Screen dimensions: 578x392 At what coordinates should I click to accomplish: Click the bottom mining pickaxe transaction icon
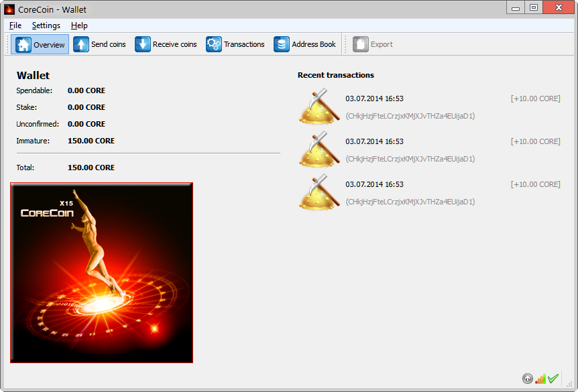(x=319, y=192)
